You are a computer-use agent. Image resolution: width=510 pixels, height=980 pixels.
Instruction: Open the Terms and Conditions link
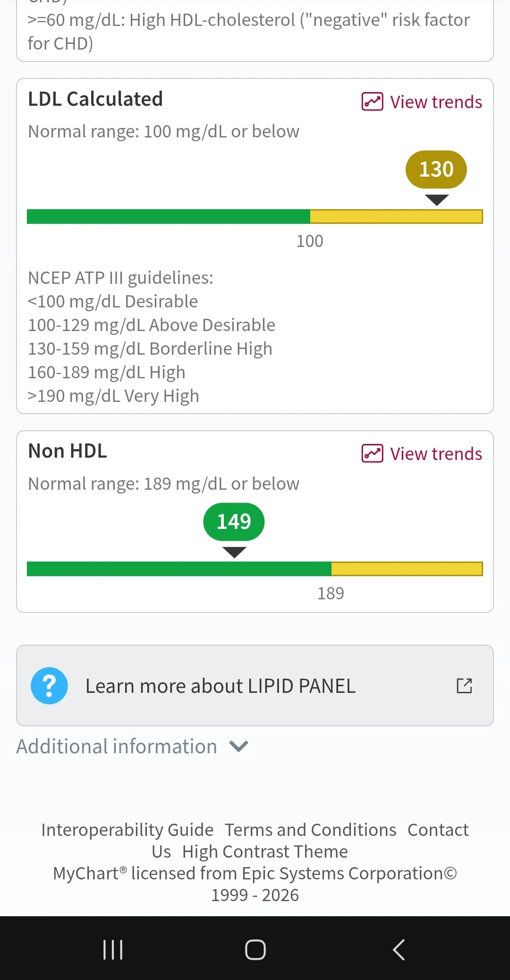[310, 830]
